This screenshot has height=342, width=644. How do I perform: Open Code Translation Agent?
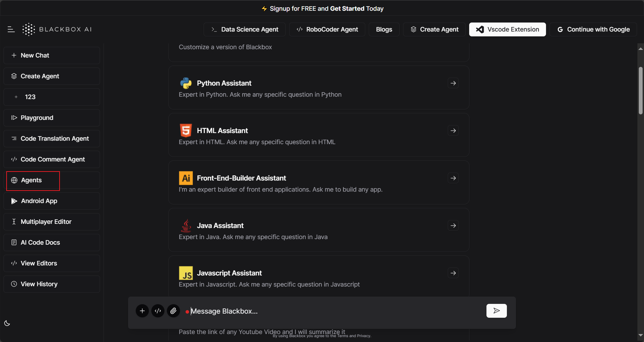click(x=52, y=139)
